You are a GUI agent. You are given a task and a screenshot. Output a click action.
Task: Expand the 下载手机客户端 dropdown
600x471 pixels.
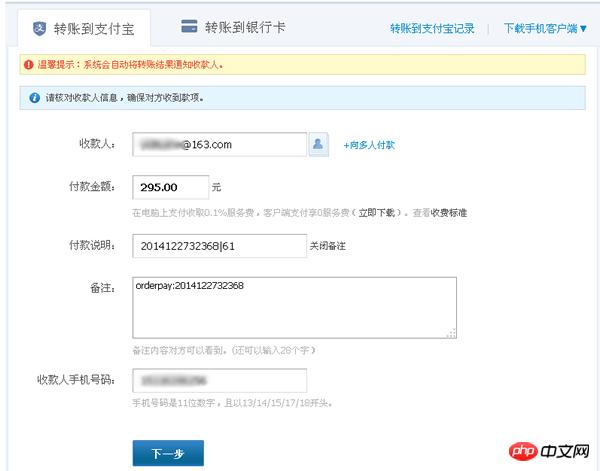pyautogui.click(x=545, y=28)
